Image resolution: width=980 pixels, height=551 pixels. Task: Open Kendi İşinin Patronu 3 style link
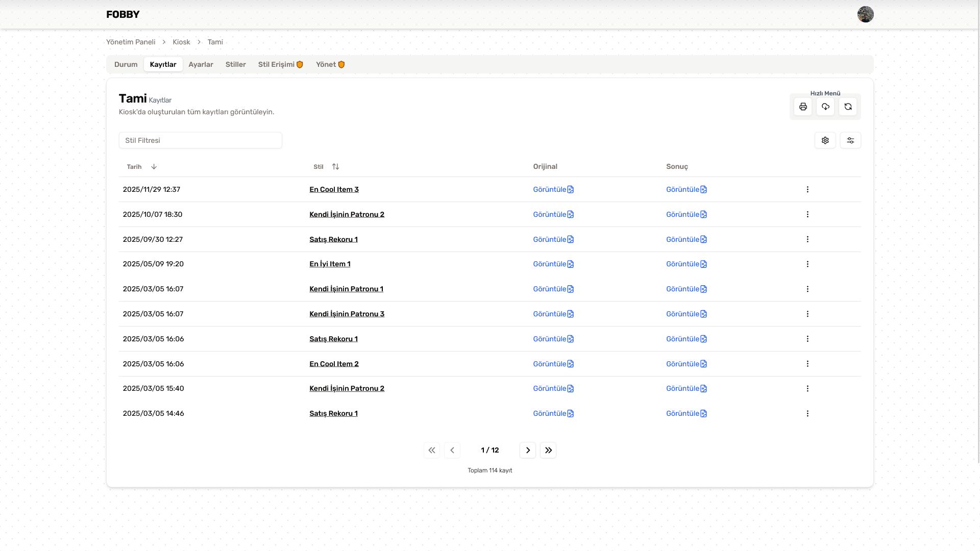pos(347,314)
